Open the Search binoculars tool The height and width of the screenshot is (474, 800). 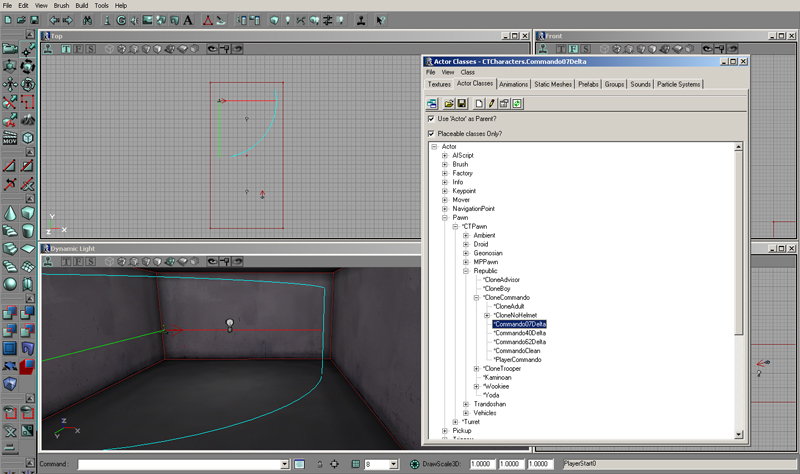click(x=88, y=20)
